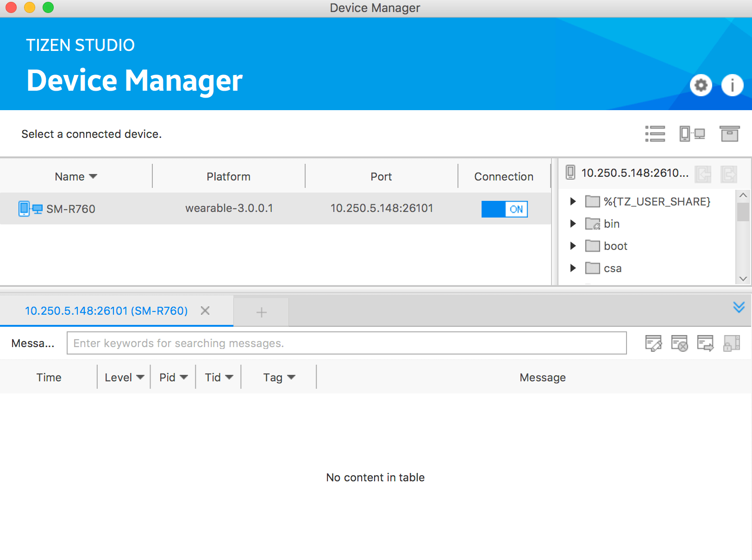Expand the csa folder
752x560 pixels.
573,268
